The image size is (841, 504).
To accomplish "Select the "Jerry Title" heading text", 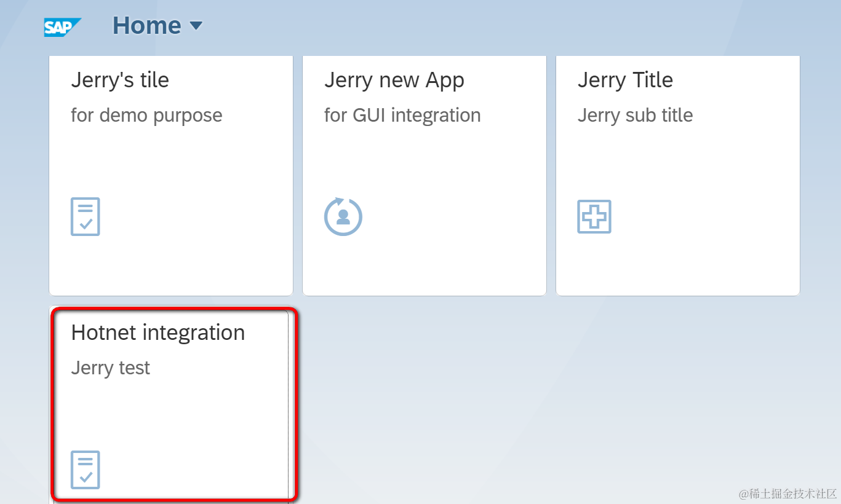I will 625,80.
